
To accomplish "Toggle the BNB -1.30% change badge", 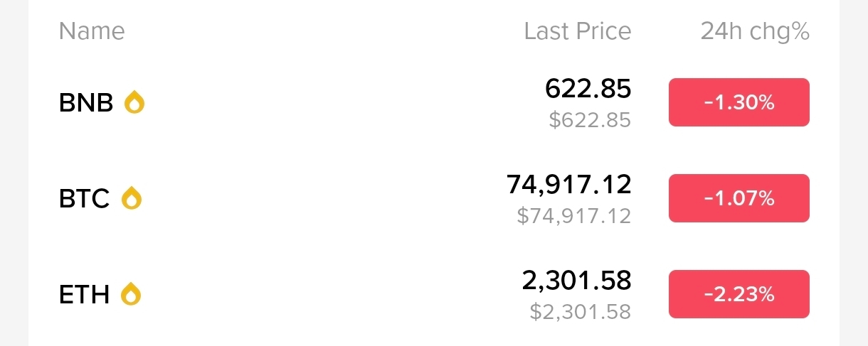I will (x=739, y=102).
